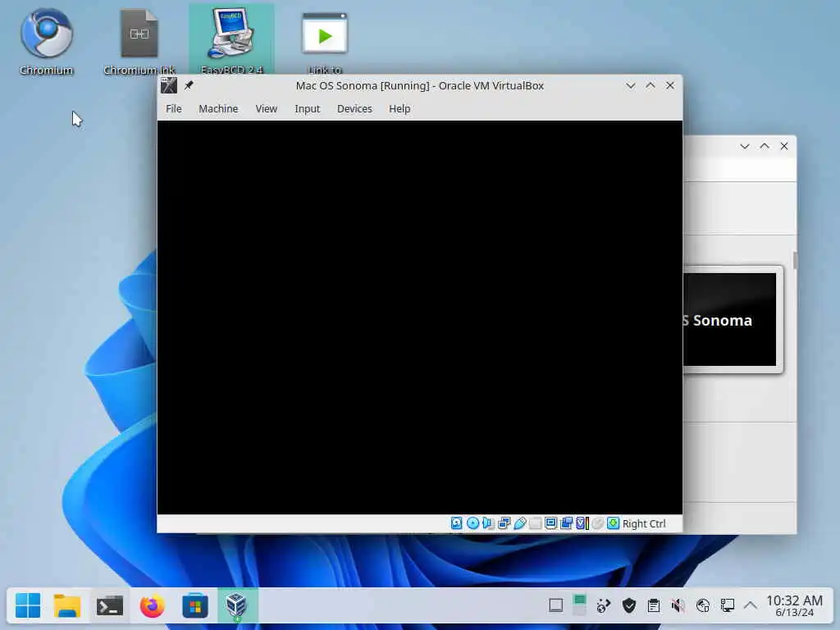Click the scrollbar in background Manager window
The image size is (840, 630).
coord(794,262)
